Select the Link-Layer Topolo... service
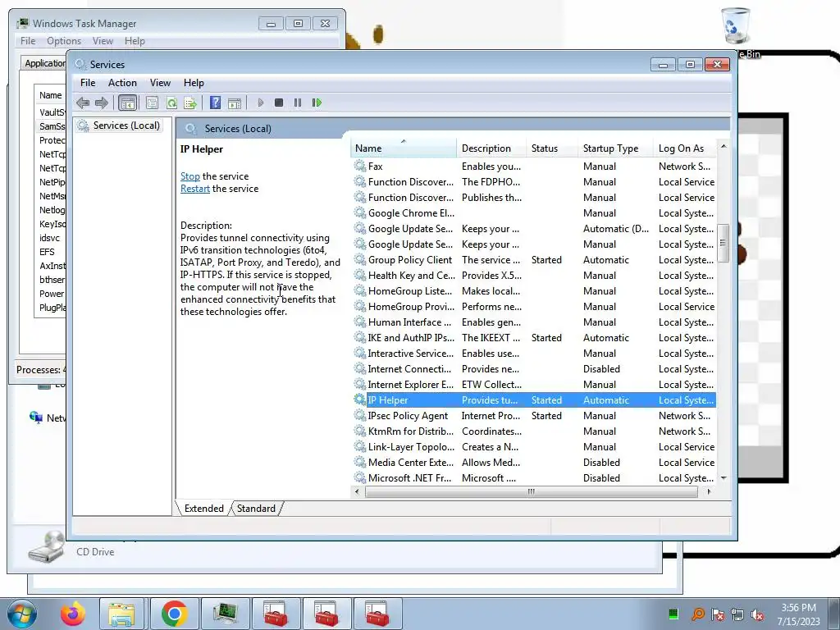Viewport: 840px width, 630px height. pyautogui.click(x=534, y=447)
